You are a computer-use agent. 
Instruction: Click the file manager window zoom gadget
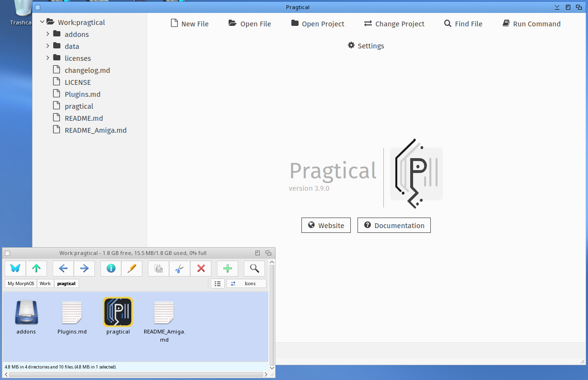(x=257, y=253)
